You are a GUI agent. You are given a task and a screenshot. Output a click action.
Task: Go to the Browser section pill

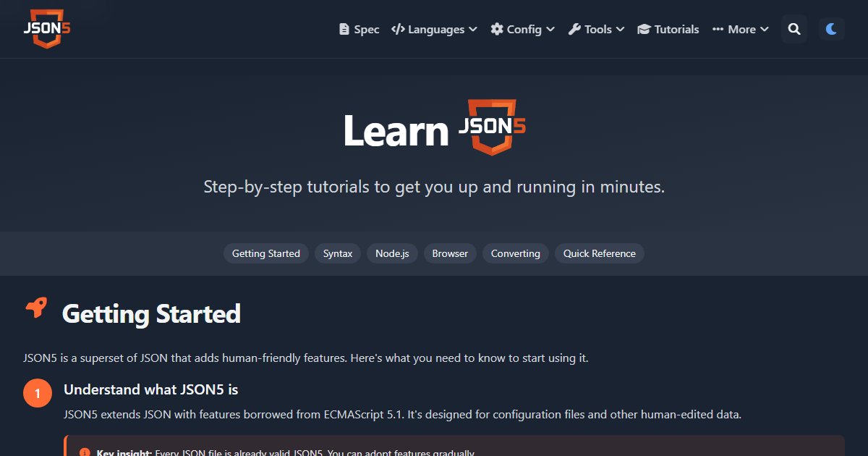tap(450, 253)
